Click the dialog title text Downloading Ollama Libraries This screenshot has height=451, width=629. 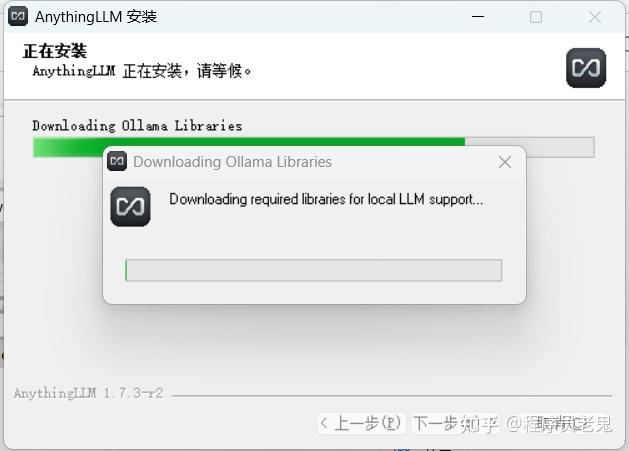tap(232, 162)
